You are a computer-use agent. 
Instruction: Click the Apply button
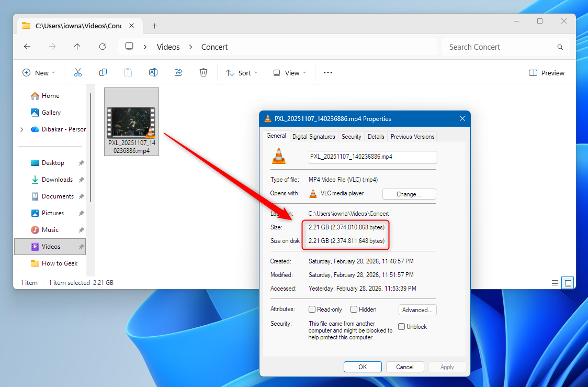pos(447,367)
